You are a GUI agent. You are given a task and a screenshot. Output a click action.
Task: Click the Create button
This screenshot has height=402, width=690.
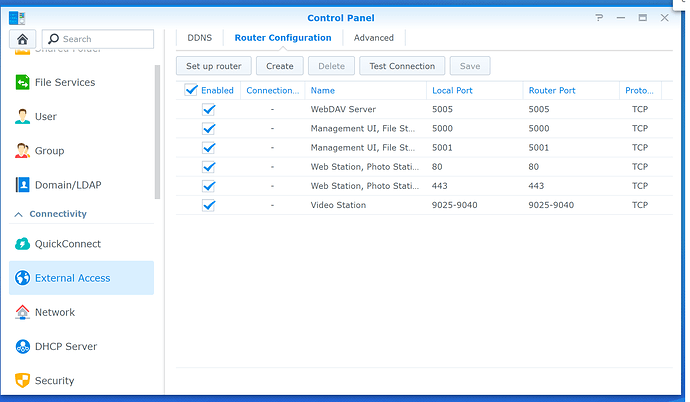tap(280, 66)
